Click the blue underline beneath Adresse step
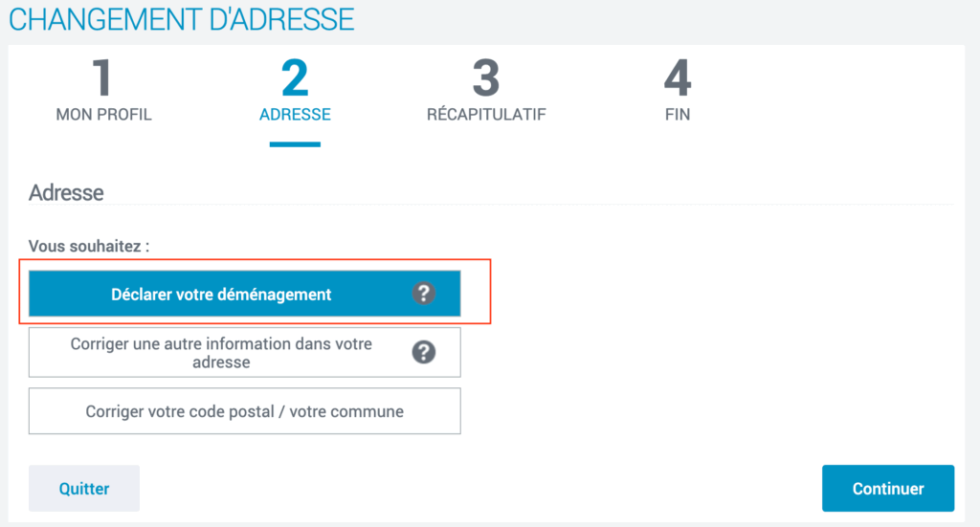 click(295, 144)
